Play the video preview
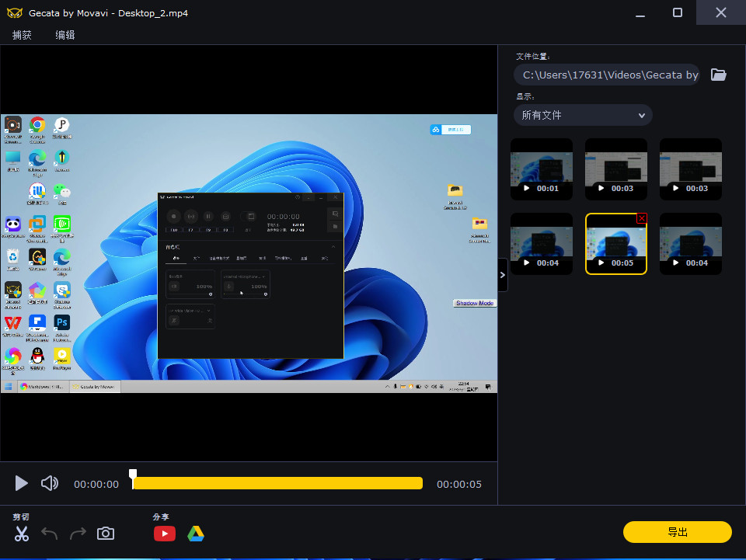746x560 pixels. tap(22, 484)
